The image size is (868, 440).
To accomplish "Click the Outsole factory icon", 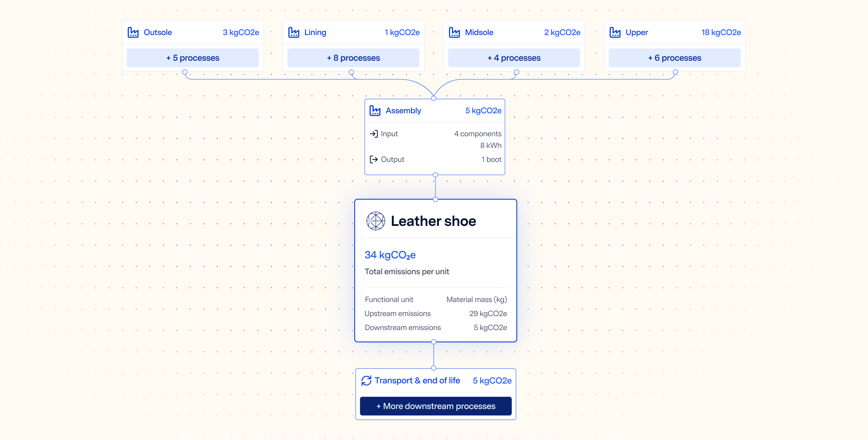I will tap(133, 33).
